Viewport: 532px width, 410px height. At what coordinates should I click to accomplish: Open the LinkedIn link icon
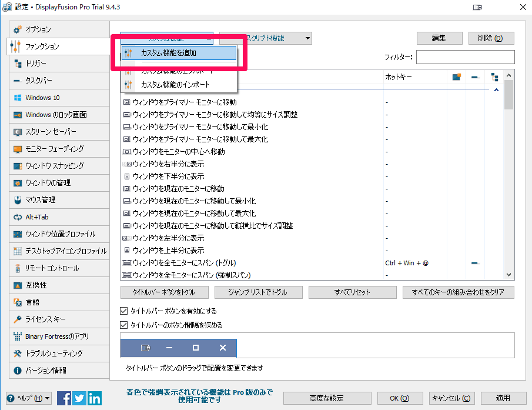click(95, 398)
